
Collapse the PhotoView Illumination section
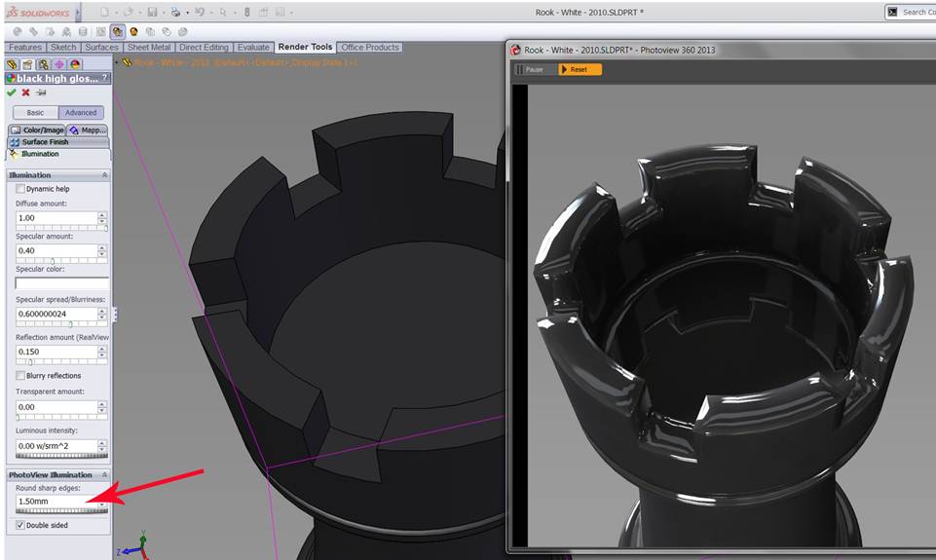[x=104, y=475]
